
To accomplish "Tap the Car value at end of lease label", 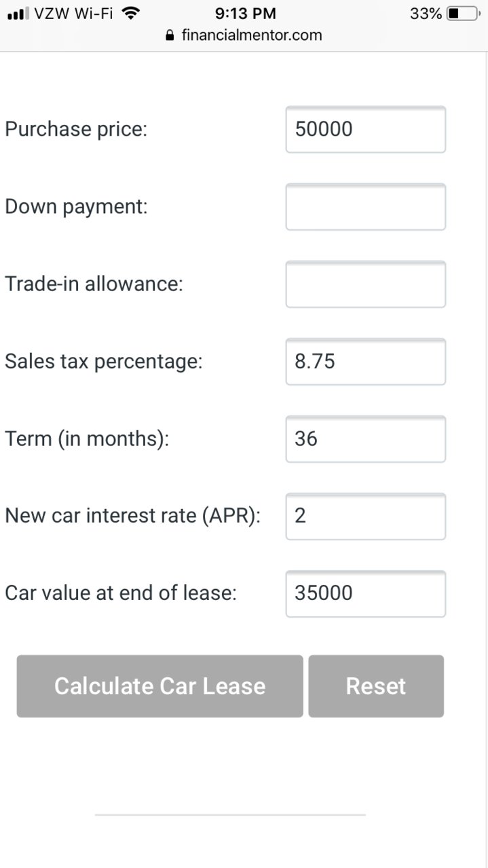I will pyautogui.click(x=121, y=593).
